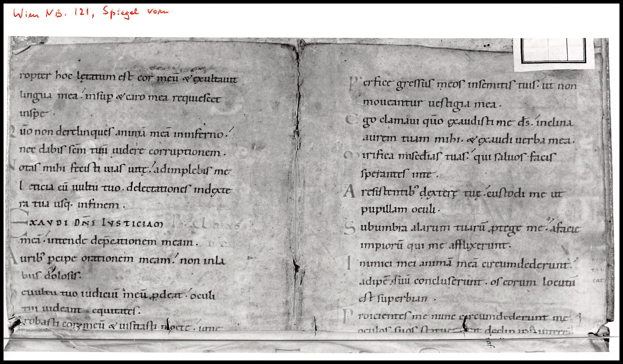The image size is (623, 364).
Task: Click the word "ubumbra" after the initial S
Action: (x=383, y=227)
